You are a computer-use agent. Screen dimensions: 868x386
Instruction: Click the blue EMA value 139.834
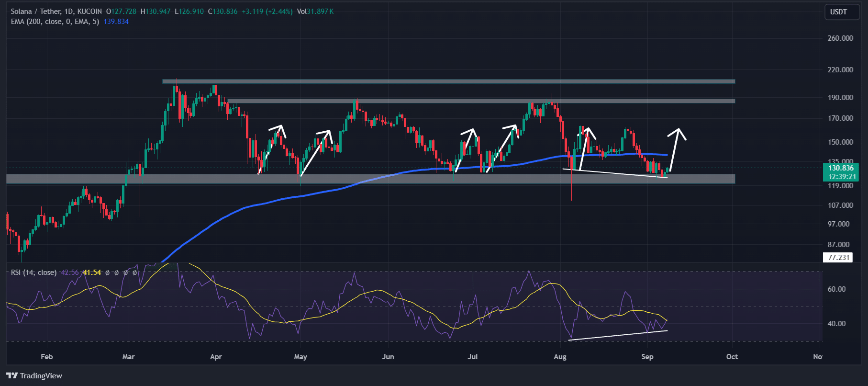tap(116, 22)
